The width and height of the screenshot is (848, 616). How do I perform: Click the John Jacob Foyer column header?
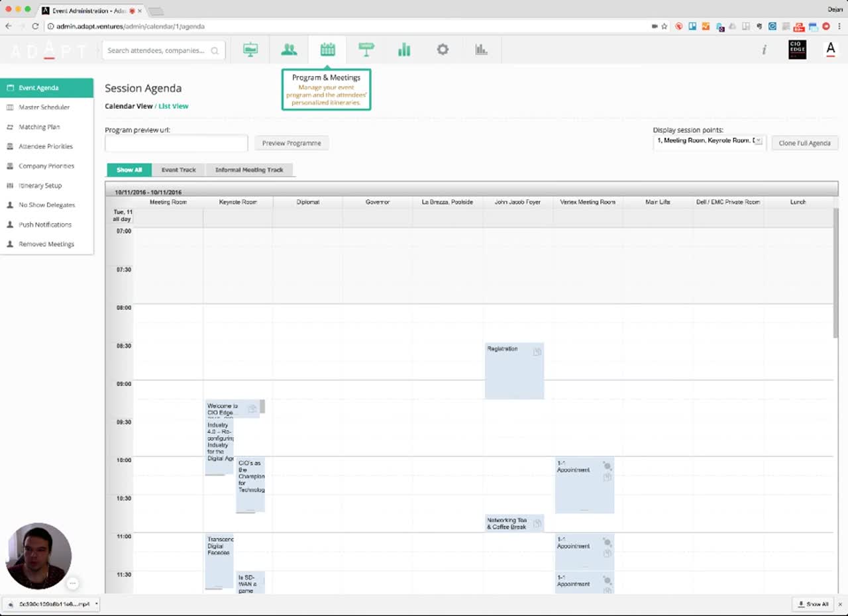tap(517, 202)
